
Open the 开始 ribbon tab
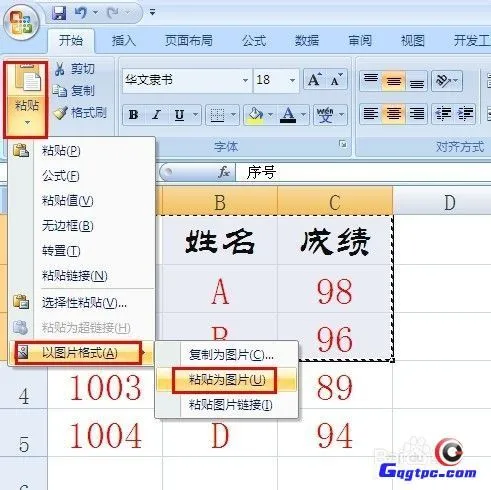point(71,41)
